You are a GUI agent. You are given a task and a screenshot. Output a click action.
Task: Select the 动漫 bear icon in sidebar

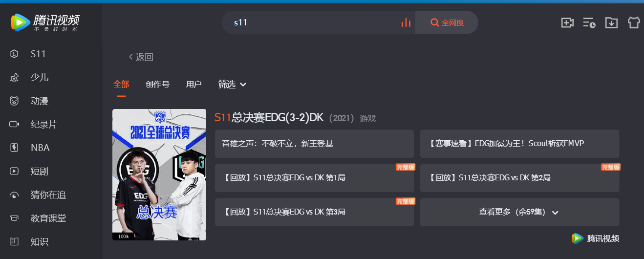(14, 101)
